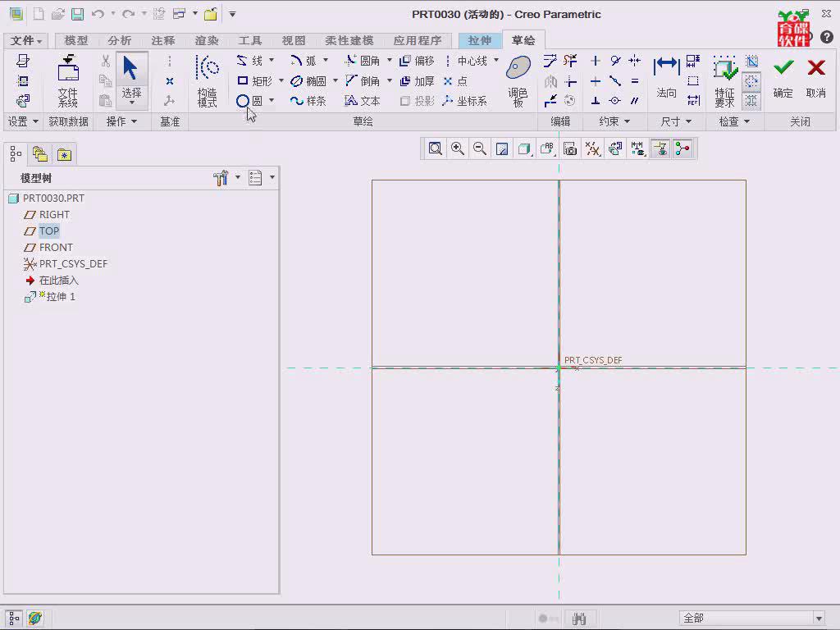
Task: Click the Undo icon in quick access toolbar
Action: [x=98, y=14]
